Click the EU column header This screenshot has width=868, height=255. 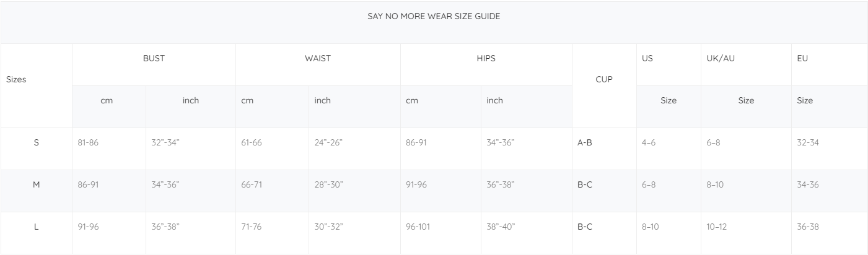[803, 59]
